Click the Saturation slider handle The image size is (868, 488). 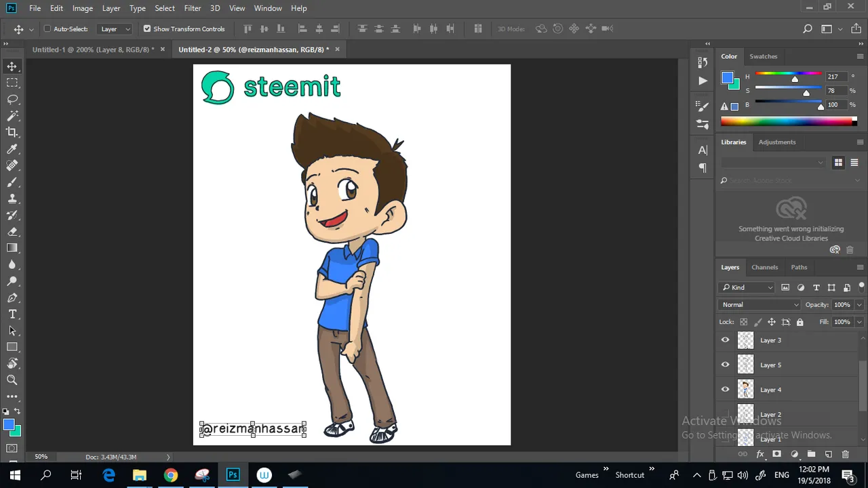pyautogui.click(x=806, y=93)
